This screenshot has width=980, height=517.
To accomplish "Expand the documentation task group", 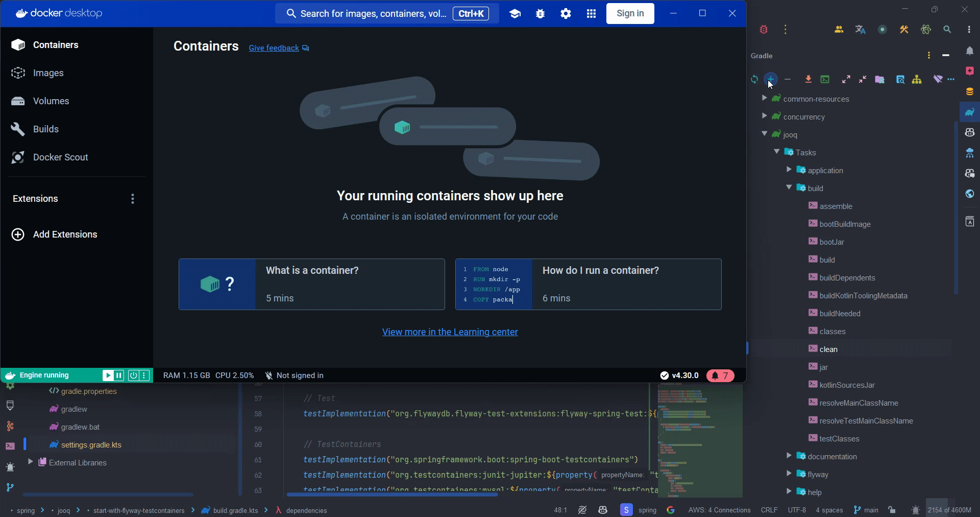I will (789, 456).
